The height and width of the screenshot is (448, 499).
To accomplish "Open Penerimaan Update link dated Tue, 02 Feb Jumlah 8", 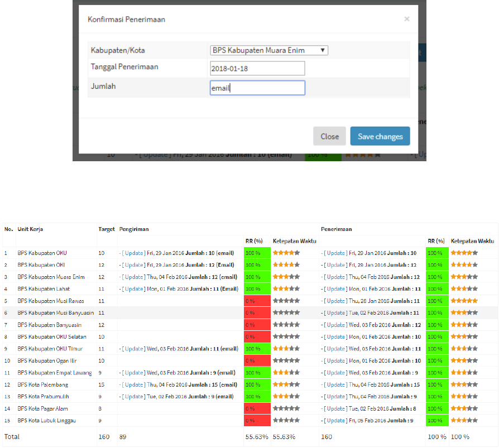I will [336, 408].
